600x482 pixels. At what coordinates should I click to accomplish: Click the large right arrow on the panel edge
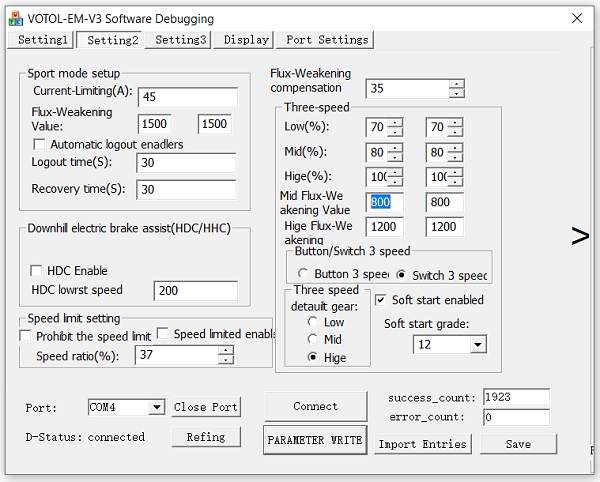pos(580,236)
